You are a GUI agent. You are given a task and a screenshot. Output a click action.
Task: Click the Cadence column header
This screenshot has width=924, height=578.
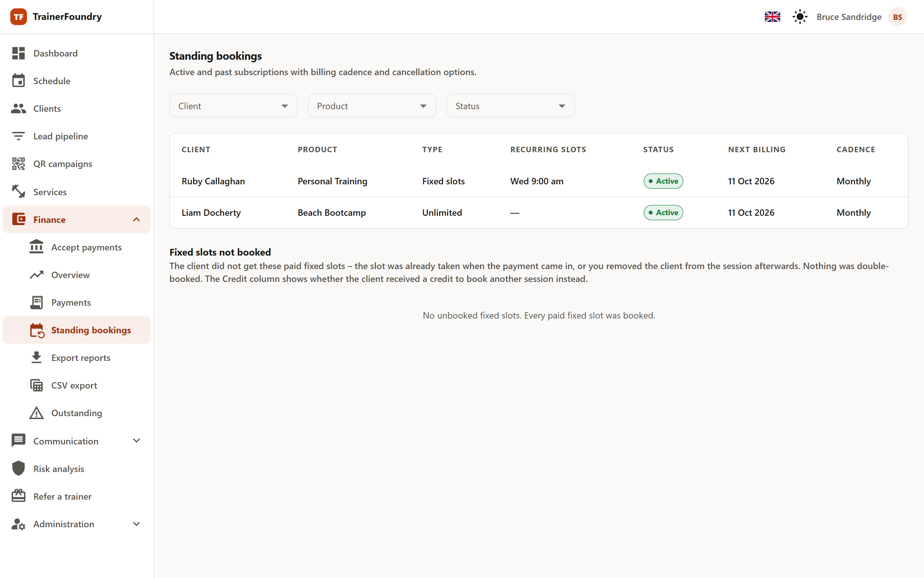[x=855, y=149]
